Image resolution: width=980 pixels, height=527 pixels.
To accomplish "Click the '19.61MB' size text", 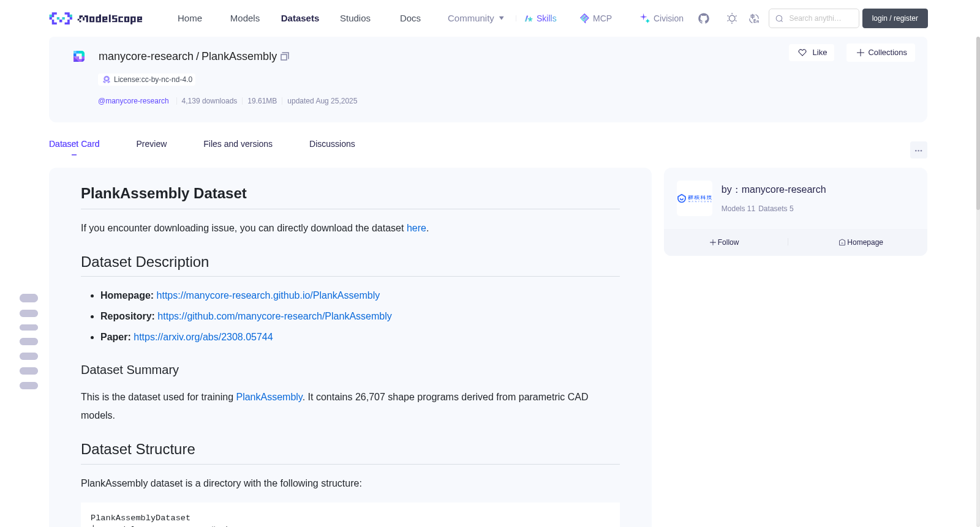I will (262, 101).
